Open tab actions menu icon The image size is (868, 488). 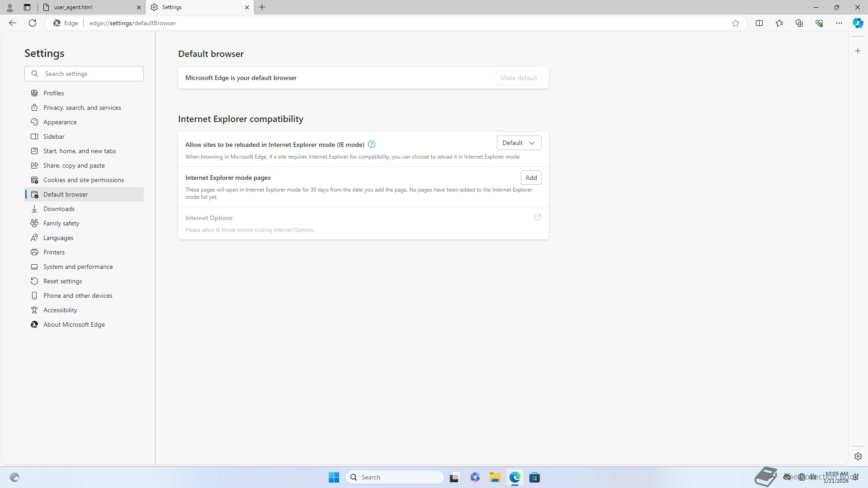point(27,7)
